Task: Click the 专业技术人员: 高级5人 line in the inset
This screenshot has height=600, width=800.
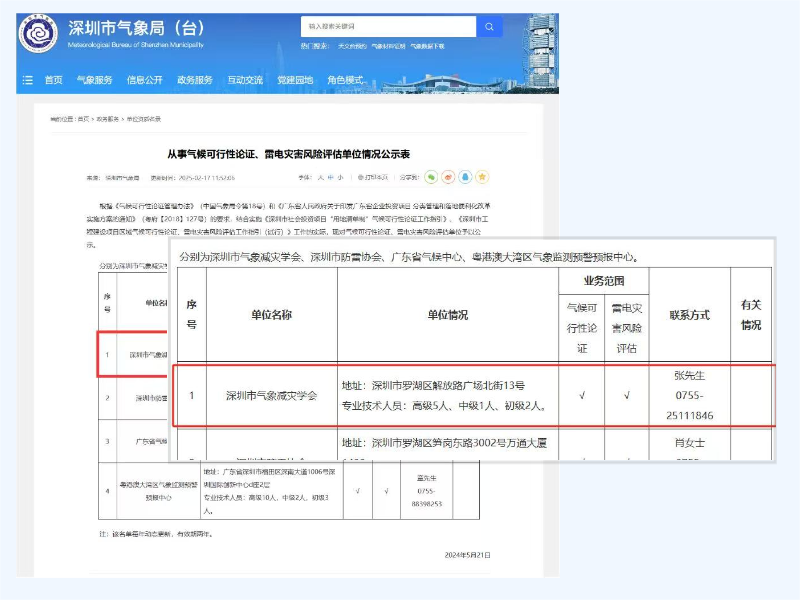Action: (444, 406)
